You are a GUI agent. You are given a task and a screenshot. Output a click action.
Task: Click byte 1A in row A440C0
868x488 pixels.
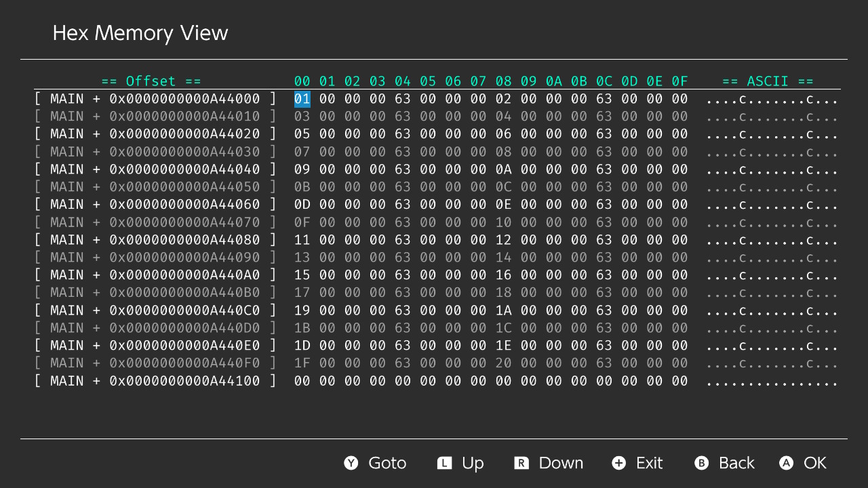coord(503,310)
